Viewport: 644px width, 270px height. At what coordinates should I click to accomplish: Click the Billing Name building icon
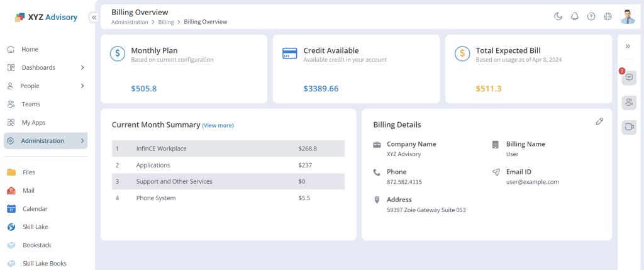(496, 144)
